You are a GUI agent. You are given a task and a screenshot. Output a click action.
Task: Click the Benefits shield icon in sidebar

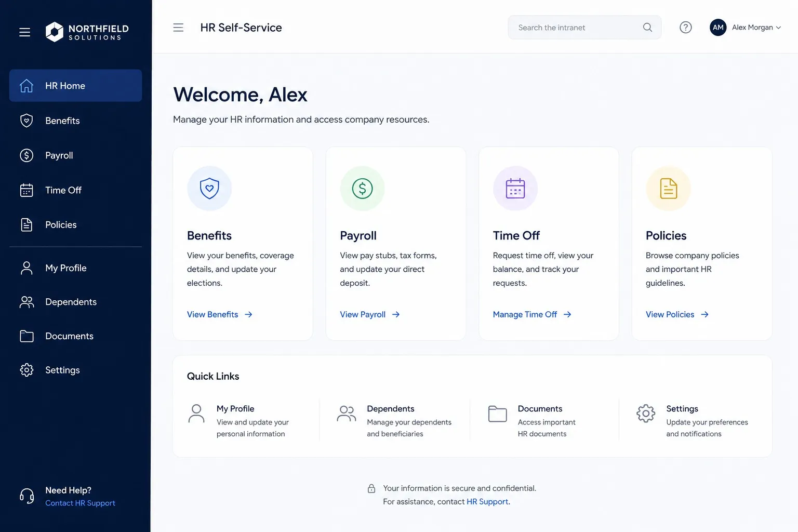pos(26,121)
